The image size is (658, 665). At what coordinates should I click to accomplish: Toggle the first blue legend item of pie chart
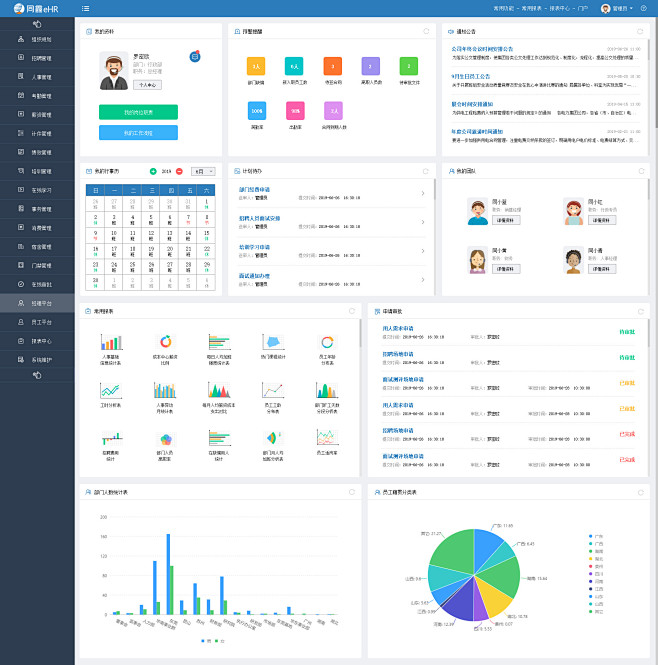click(596, 536)
